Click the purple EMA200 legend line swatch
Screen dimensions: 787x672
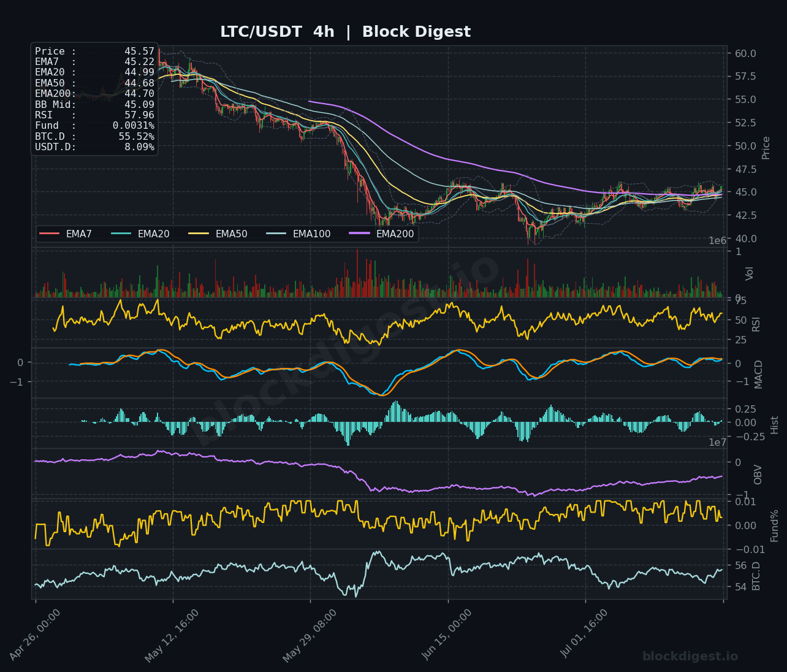coord(360,234)
